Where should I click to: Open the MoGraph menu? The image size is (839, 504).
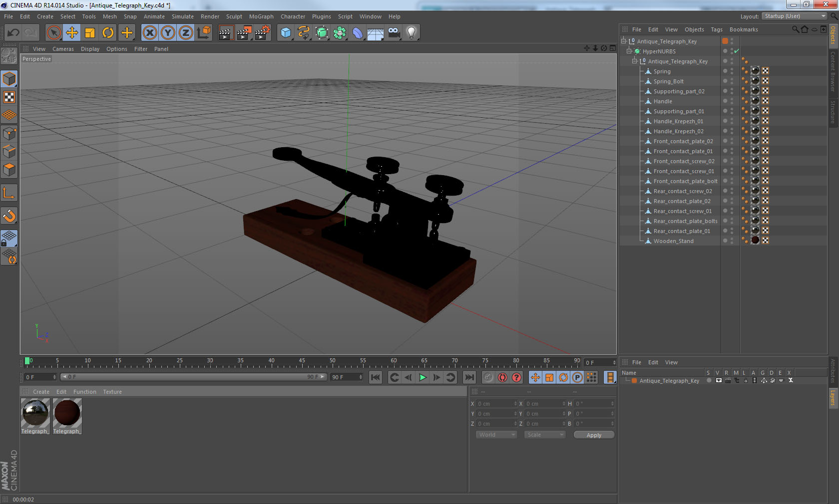pyautogui.click(x=261, y=16)
